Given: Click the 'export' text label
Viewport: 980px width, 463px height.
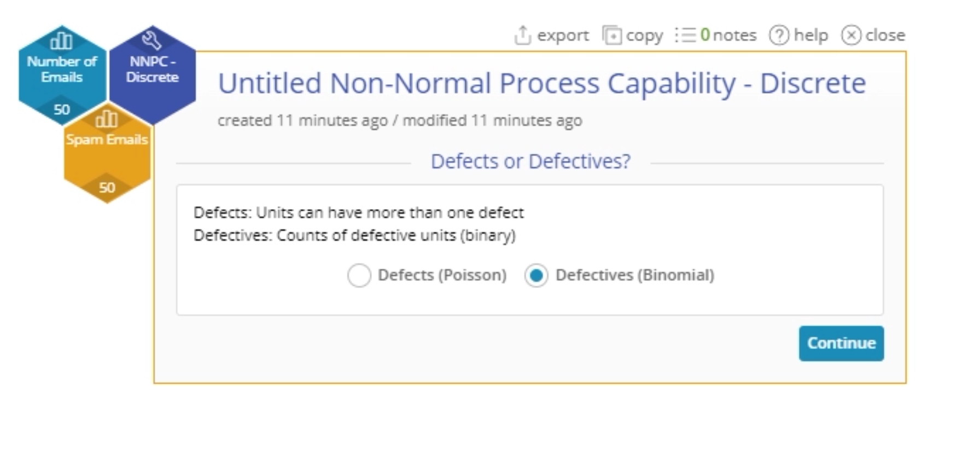Looking at the screenshot, I should click(563, 35).
